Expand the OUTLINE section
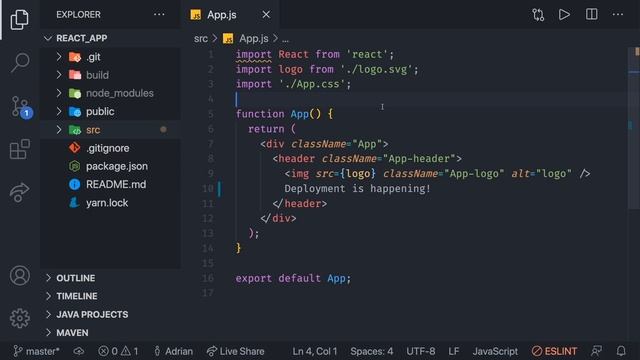640x360 pixels. coord(110,278)
